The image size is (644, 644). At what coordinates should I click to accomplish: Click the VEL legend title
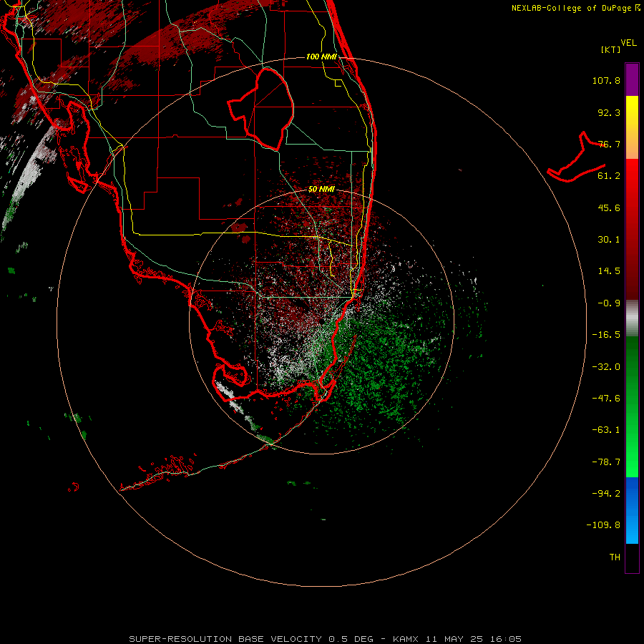point(628,43)
